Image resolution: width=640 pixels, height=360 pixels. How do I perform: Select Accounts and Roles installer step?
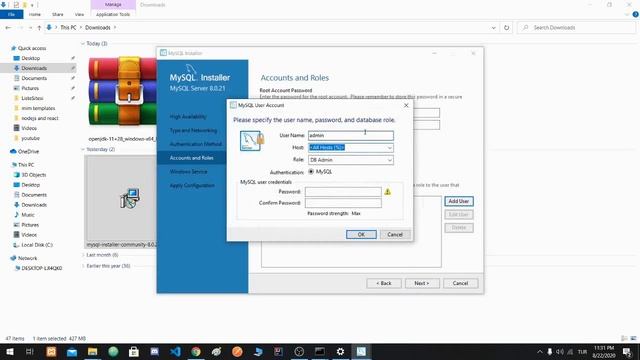click(191, 158)
